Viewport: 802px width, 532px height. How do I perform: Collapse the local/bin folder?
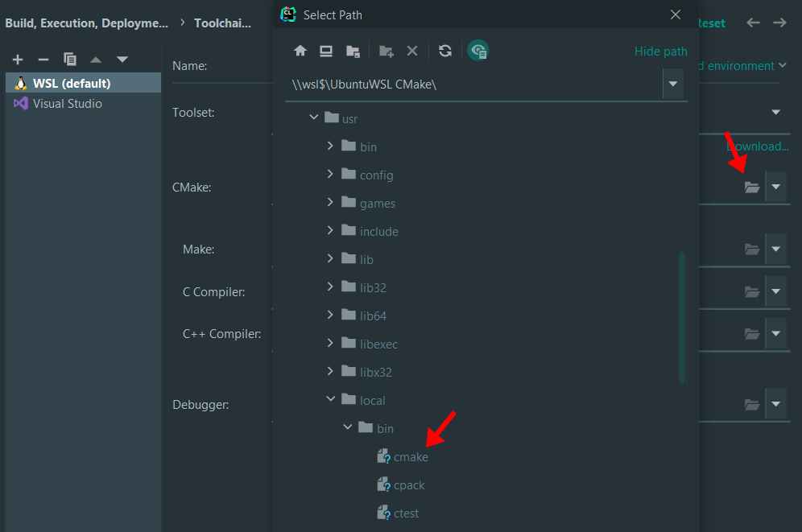(x=348, y=427)
